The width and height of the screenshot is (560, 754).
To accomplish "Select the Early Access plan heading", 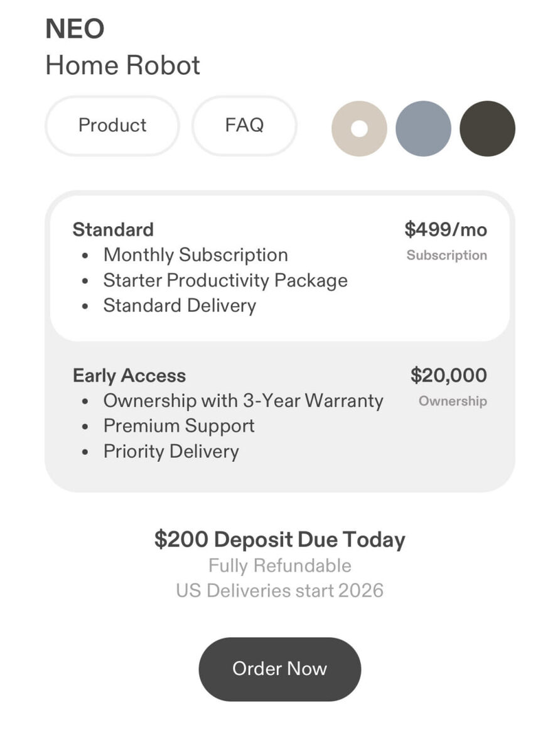I will (129, 376).
